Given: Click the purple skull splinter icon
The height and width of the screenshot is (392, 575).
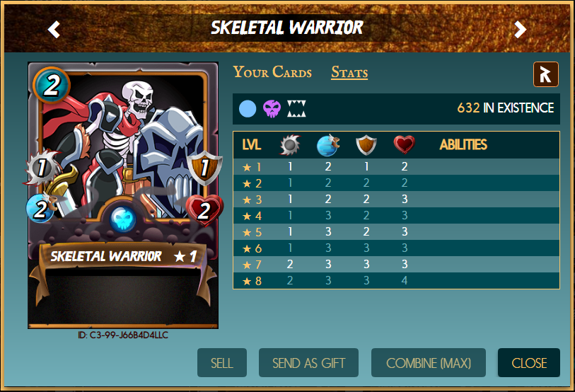Looking at the screenshot, I should click(x=272, y=109).
